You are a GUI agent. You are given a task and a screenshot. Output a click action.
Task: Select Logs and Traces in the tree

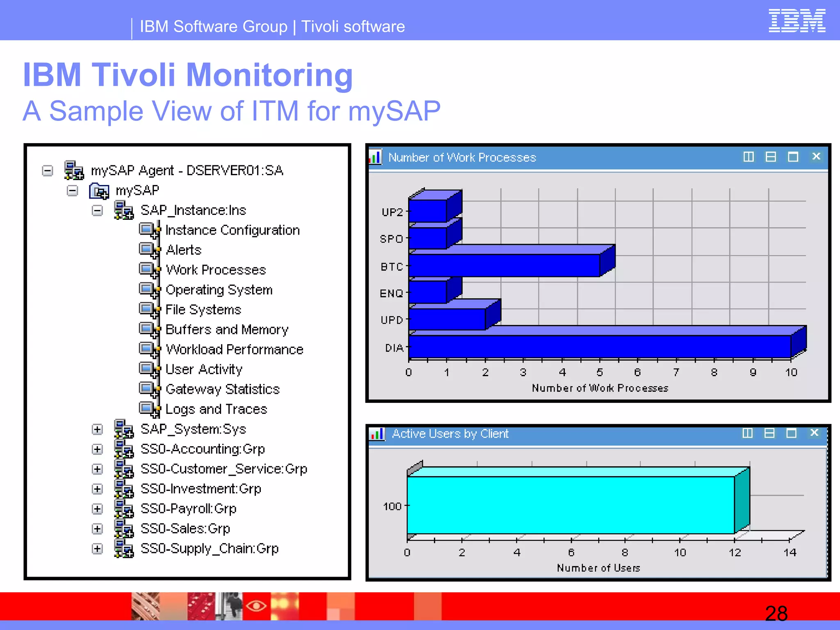coord(216,409)
